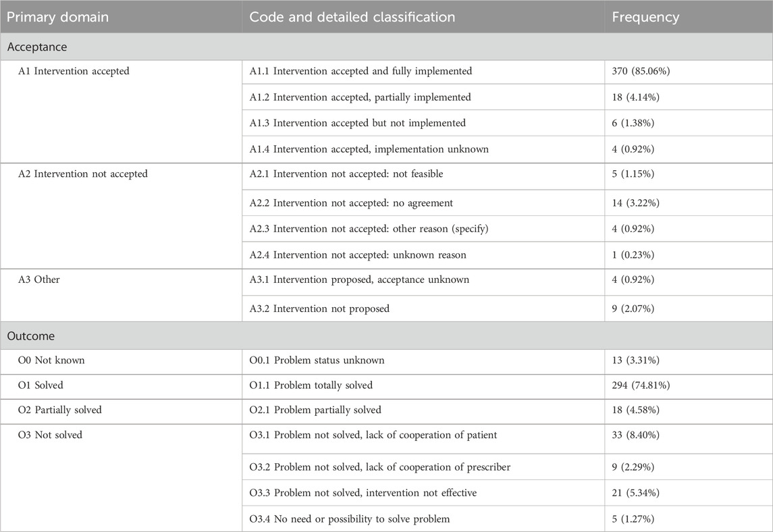The width and height of the screenshot is (773, 532).
Task: Click 'O3.1 Problem not solved, lack of cooperation of patient'
Action: (373, 435)
